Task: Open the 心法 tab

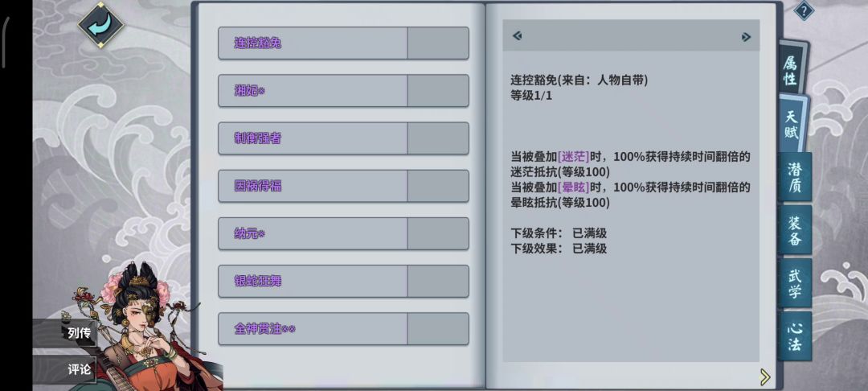Action: (795, 336)
